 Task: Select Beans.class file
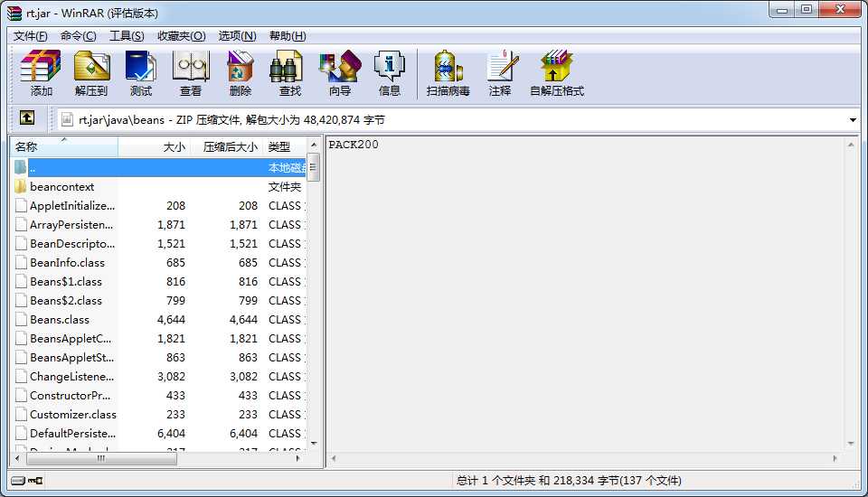pyautogui.click(x=159, y=319)
